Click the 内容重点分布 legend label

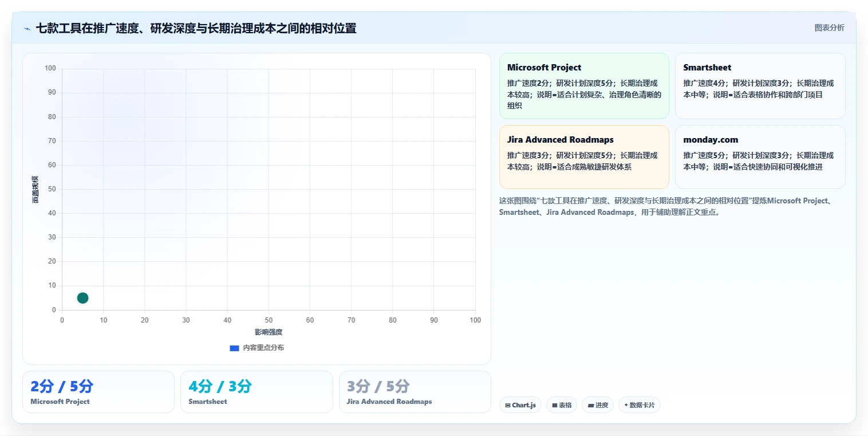[263, 348]
